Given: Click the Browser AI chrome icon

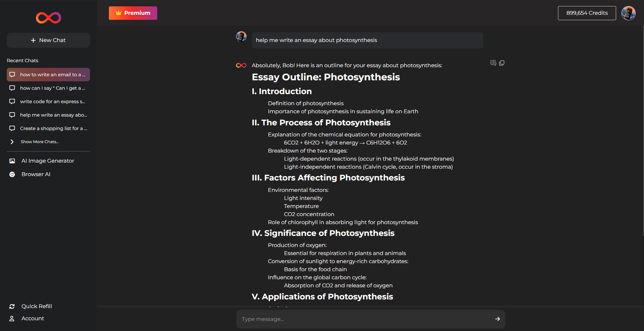Looking at the screenshot, I should point(12,174).
